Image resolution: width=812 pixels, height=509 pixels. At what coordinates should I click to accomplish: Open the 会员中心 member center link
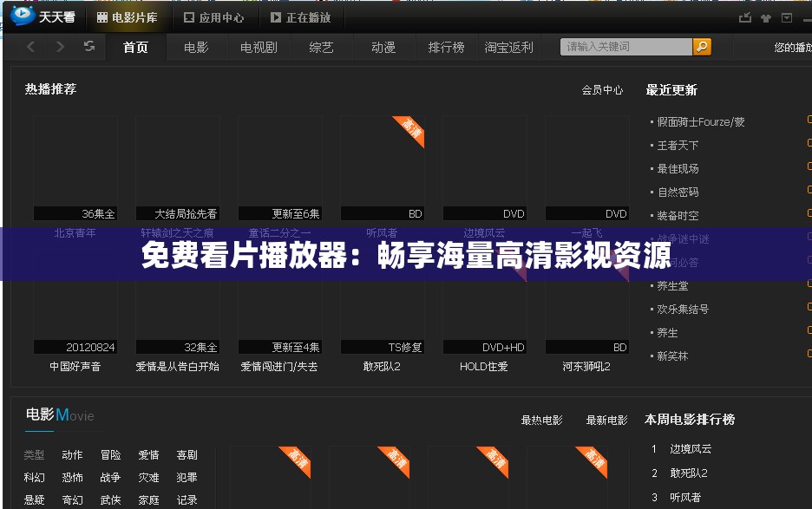pyautogui.click(x=601, y=88)
